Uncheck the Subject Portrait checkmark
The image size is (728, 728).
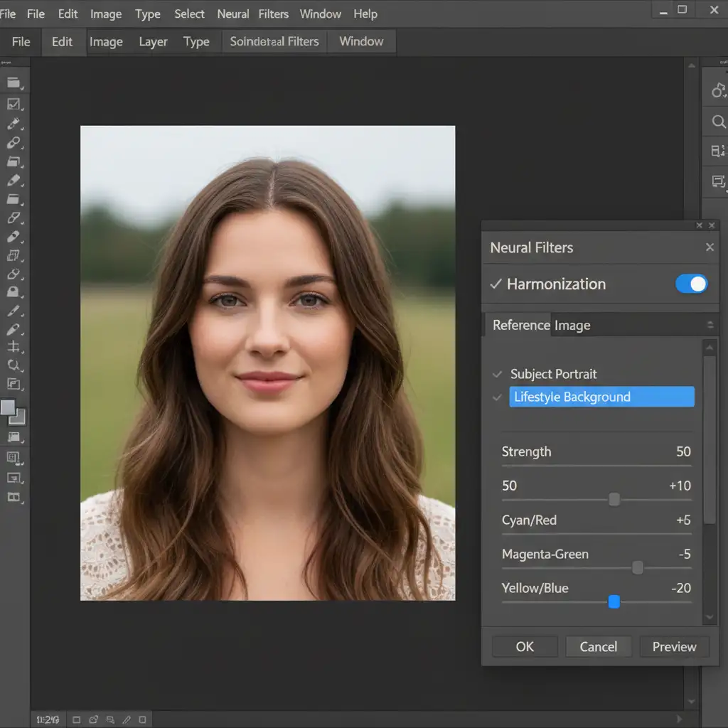pos(497,374)
